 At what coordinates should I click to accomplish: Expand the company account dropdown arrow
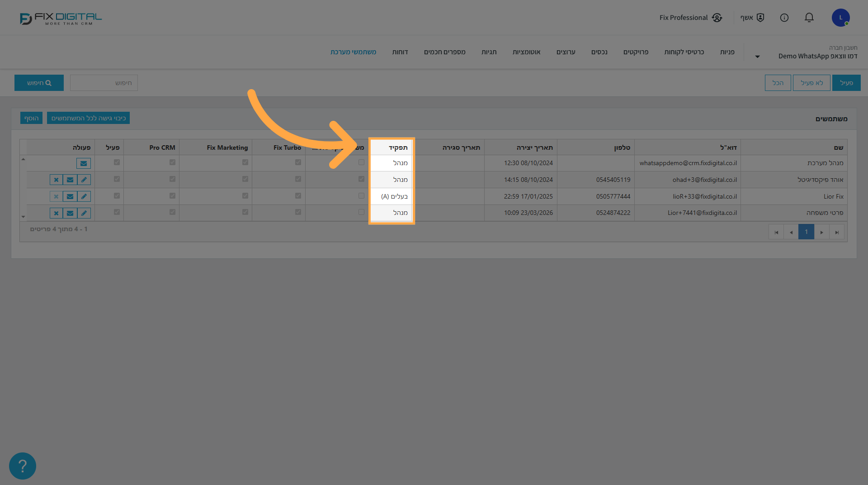pos(757,57)
